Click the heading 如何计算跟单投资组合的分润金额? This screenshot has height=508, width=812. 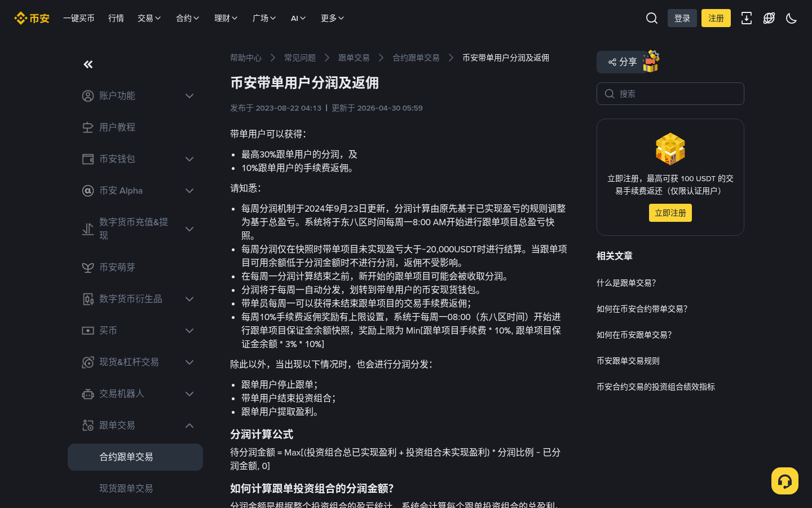coord(312,488)
